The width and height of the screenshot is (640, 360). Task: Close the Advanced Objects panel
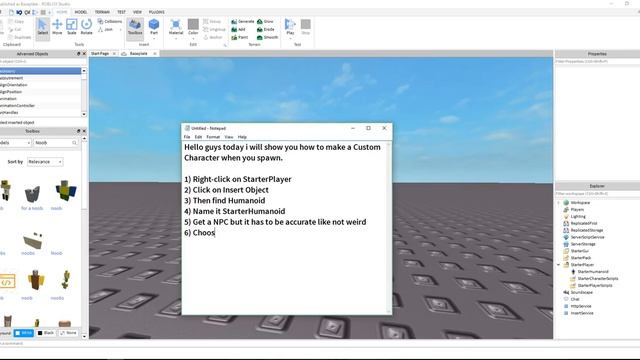tap(84, 53)
